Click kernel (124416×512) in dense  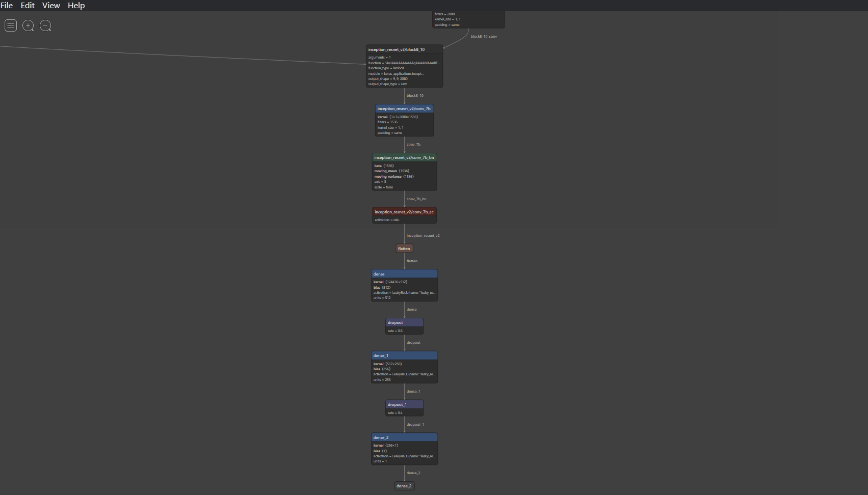[390, 282]
